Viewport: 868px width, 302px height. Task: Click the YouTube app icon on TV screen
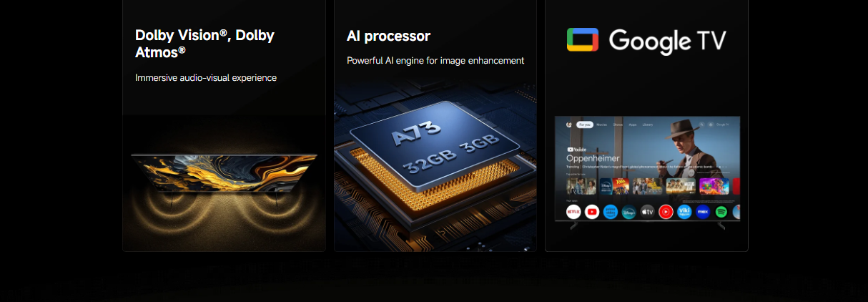[x=592, y=212]
